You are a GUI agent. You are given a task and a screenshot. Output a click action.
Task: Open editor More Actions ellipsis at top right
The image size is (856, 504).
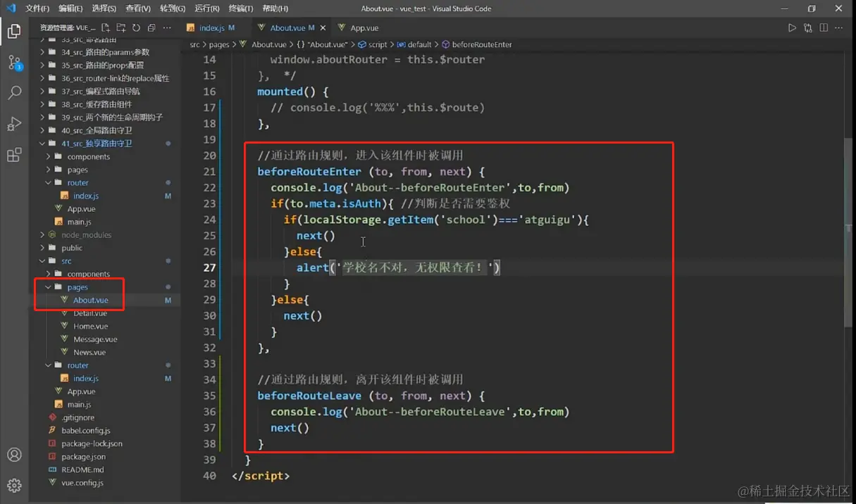(839, 27)
